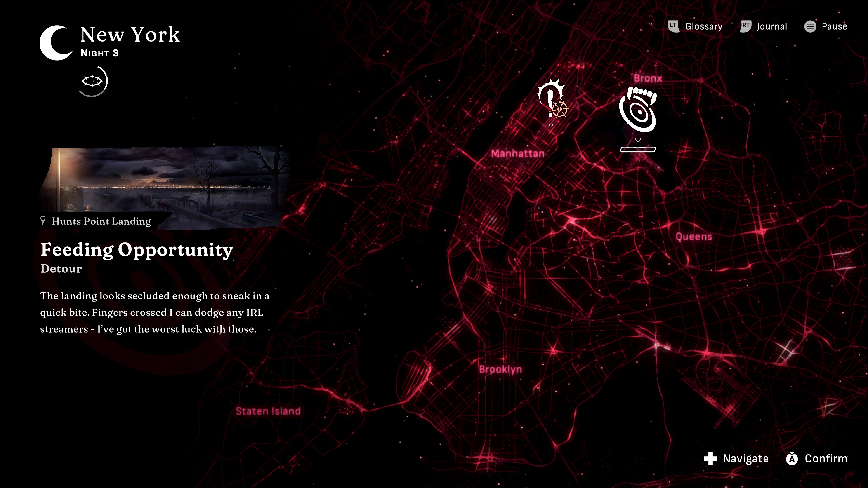Click the Queens map label

coord(694,237)
